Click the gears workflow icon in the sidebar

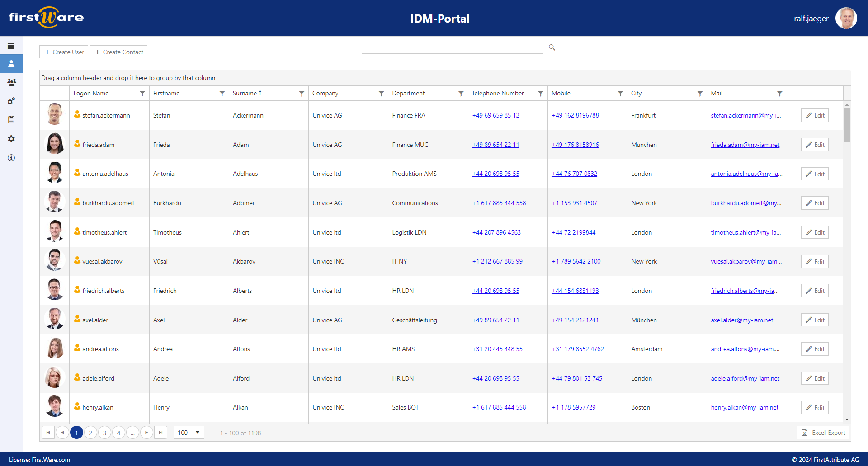pyautogui.click(x=11, y=101)
